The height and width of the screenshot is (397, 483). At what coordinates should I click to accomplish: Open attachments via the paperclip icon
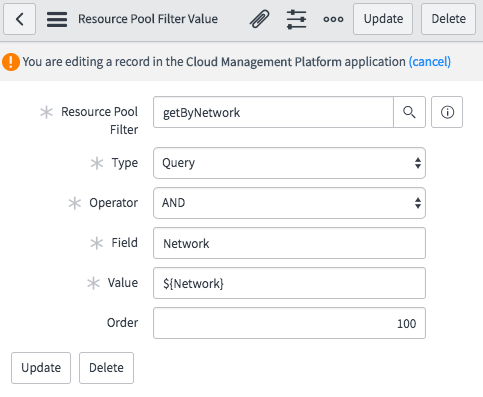tap(259, 19)
